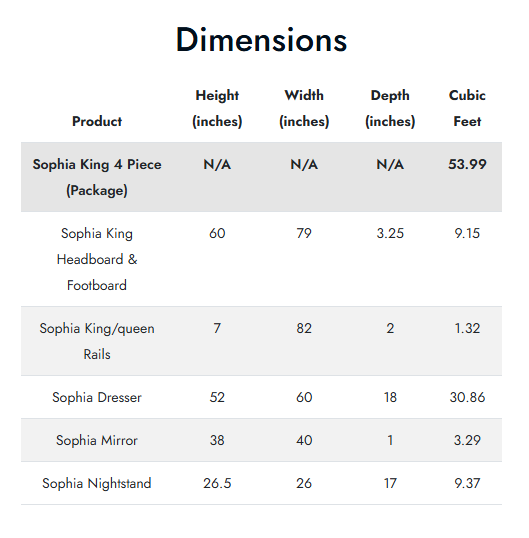Click the 3.25 depth value
Screen dimensions: 529x538
pyautogui.click(x=390, y=234)
